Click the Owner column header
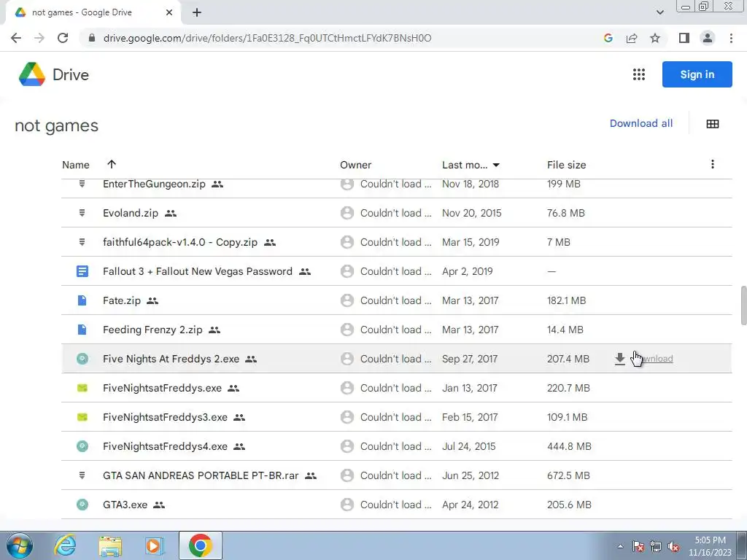 pos(355,165)
